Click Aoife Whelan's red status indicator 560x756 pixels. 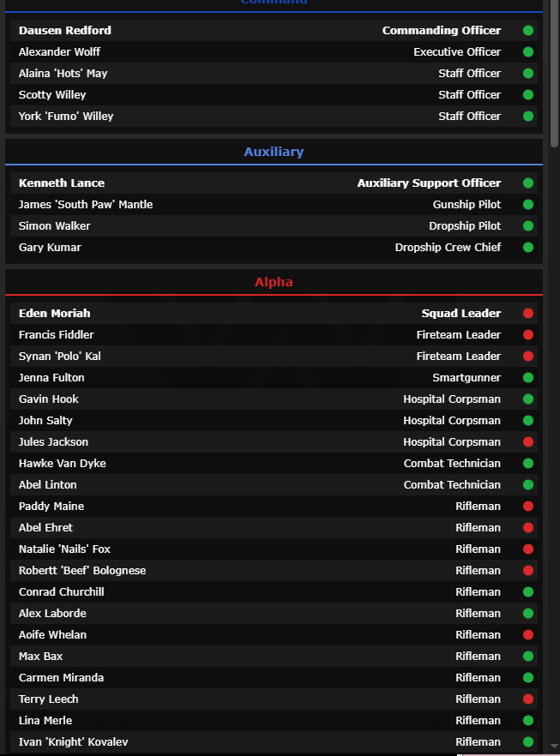[x=528, y=635]
